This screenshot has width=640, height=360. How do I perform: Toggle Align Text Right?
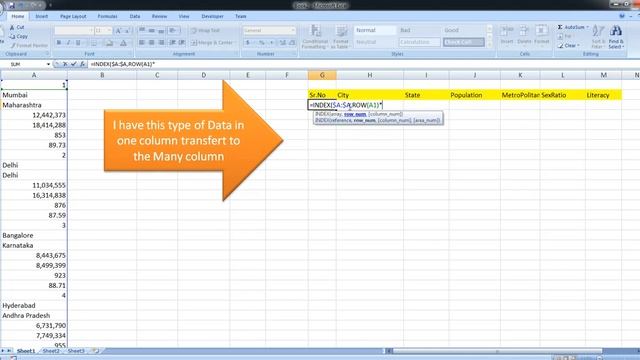[161, 43]
